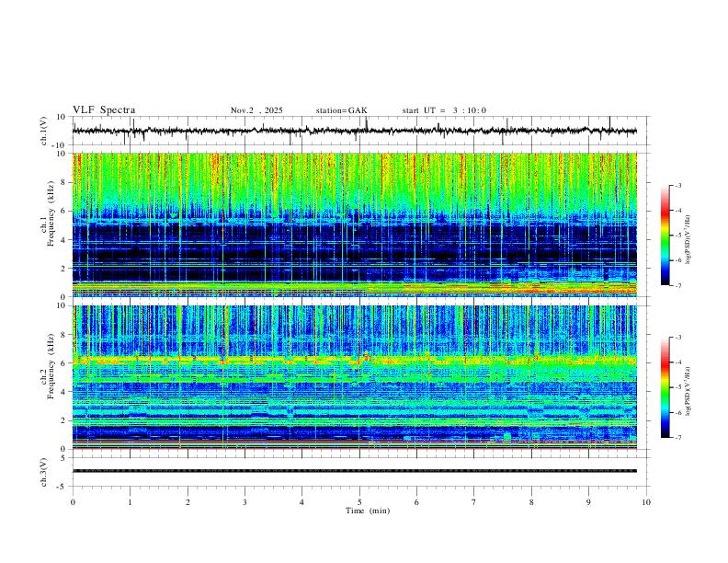This screenshot has width=728, height=563.
Task: Click the ch.2 "Frequency (kHz)" axis label
Action: [51, 367]
